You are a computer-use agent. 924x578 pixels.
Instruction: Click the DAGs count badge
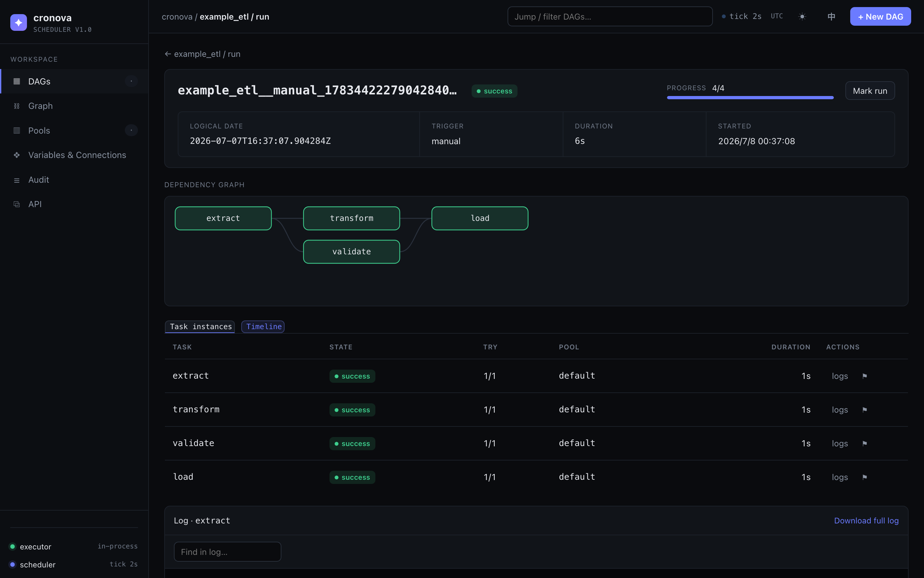[x=131, y=81]
